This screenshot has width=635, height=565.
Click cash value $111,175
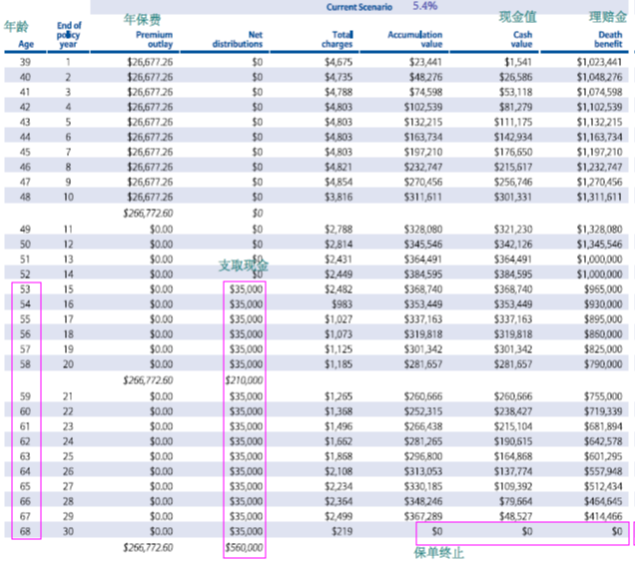[513, 122]
